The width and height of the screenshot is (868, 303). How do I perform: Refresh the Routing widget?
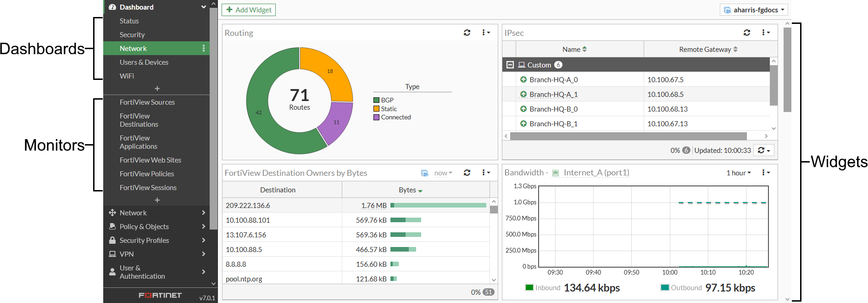(x=467, y=33)
